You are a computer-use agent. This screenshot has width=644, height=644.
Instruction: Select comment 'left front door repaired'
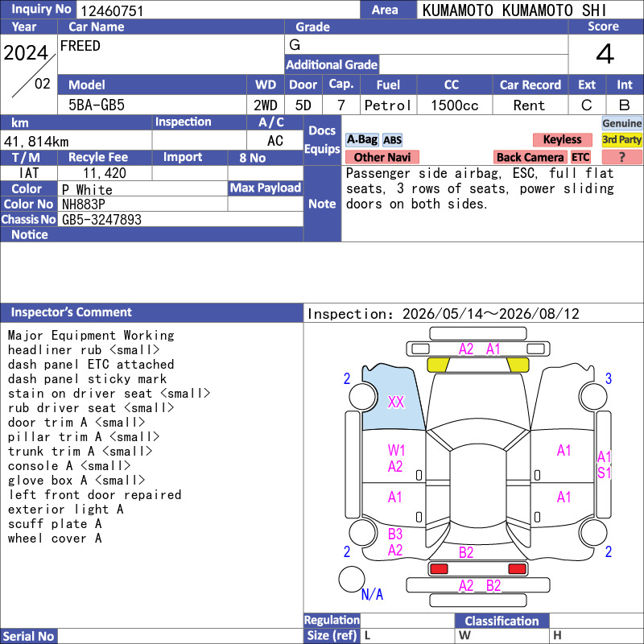coord(95,495)
